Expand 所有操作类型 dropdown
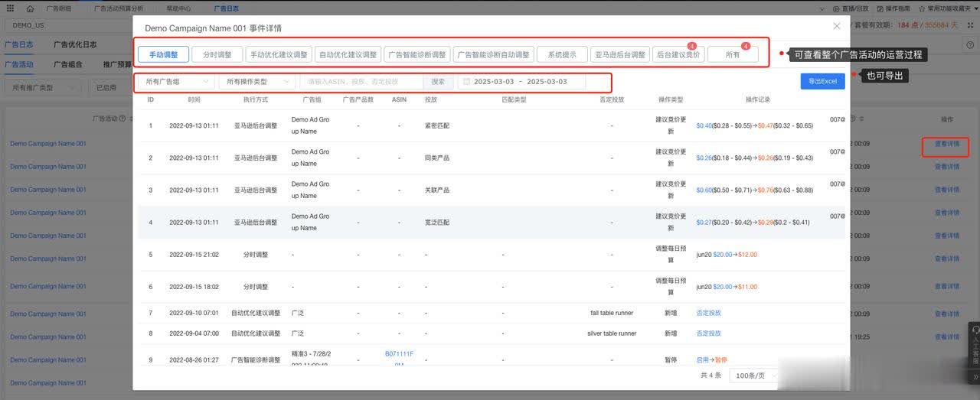 [x=257, y=81]
